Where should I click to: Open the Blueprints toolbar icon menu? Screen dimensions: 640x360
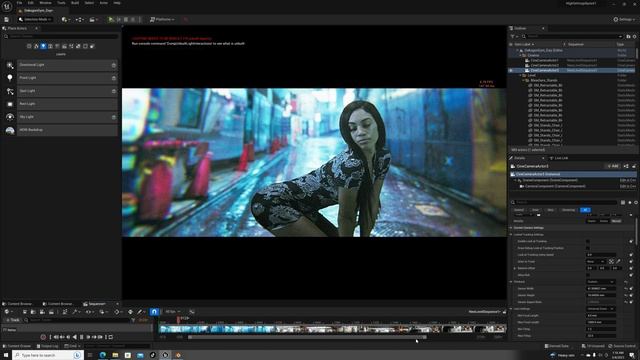(79, 19)
